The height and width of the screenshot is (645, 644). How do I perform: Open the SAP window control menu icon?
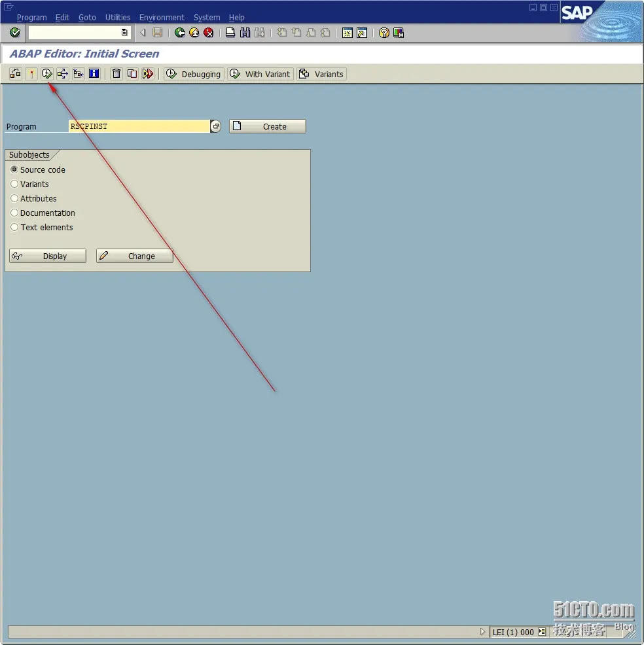[9, 7]
